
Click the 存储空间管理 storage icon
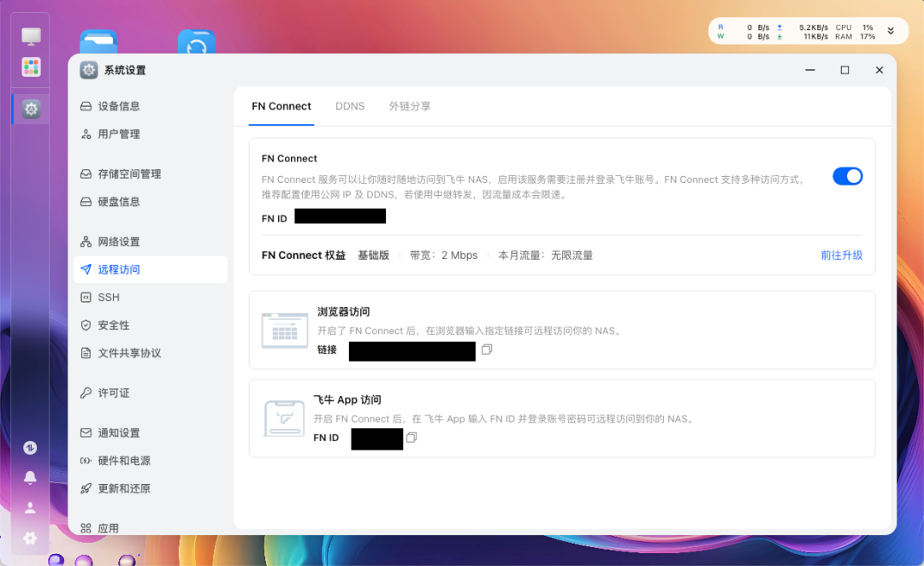pos(86,174)
